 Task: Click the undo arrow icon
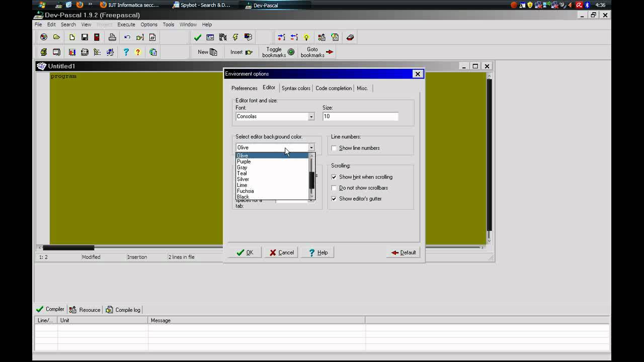pyautogui.click(x=127, y=37)
